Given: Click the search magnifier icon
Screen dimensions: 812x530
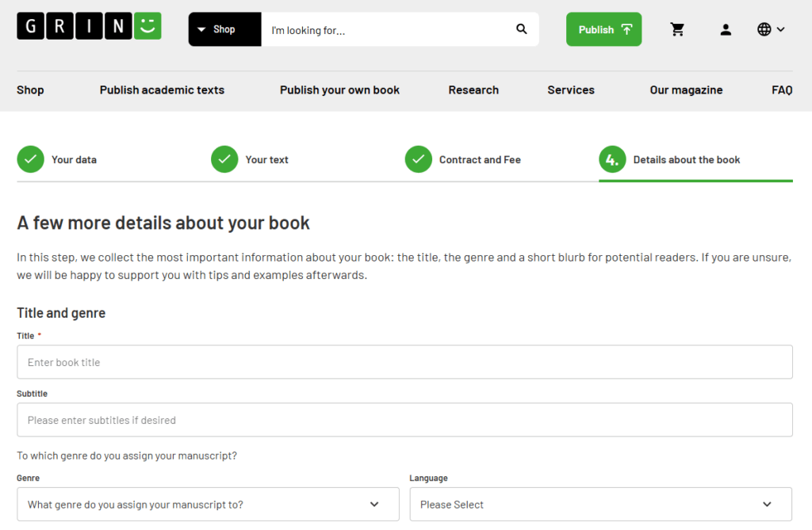Looking at the screenshot, I should coord(521,29).
